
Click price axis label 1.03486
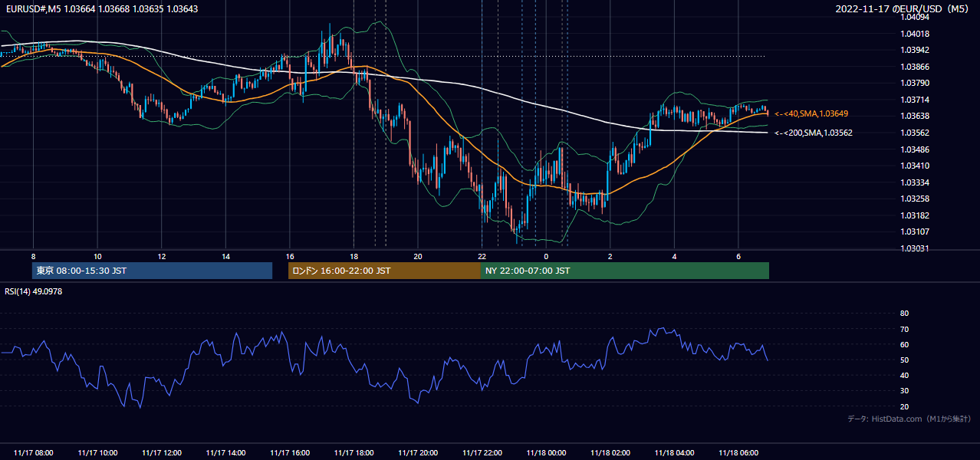914,149
